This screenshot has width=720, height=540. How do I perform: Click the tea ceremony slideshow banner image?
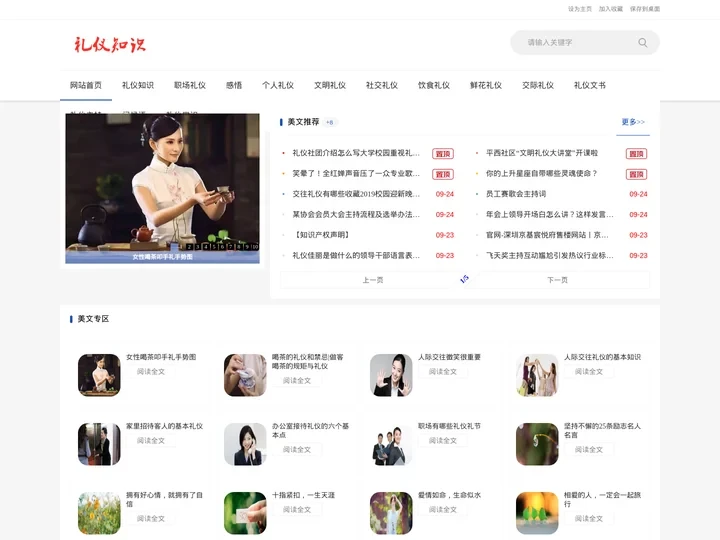click(x=163, y=188)
